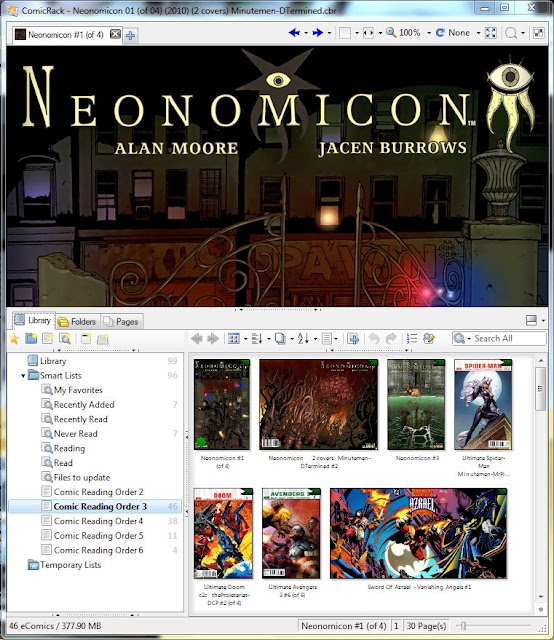Click the open selected comic icon

click(x=353, y=338)
